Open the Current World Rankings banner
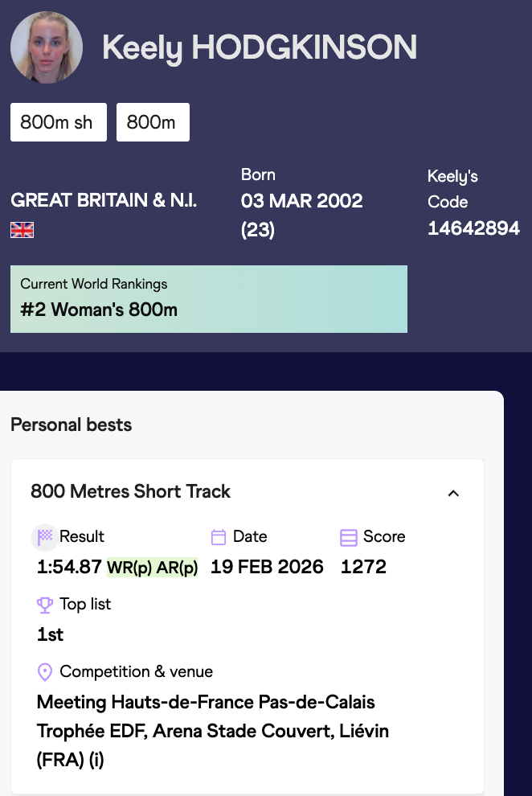Screen dimensions: 532x796 tap(208, 299)
